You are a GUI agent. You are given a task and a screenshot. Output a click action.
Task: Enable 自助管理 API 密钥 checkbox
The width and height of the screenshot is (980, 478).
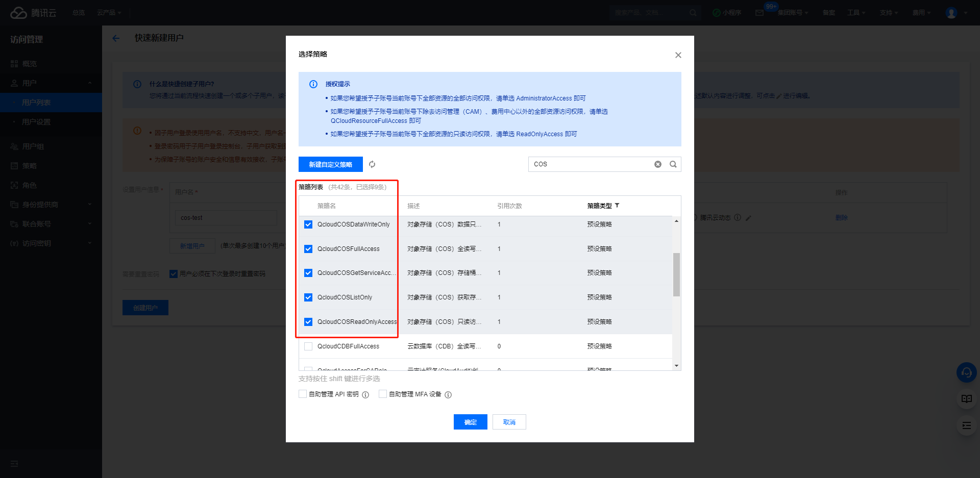[303, 394]
